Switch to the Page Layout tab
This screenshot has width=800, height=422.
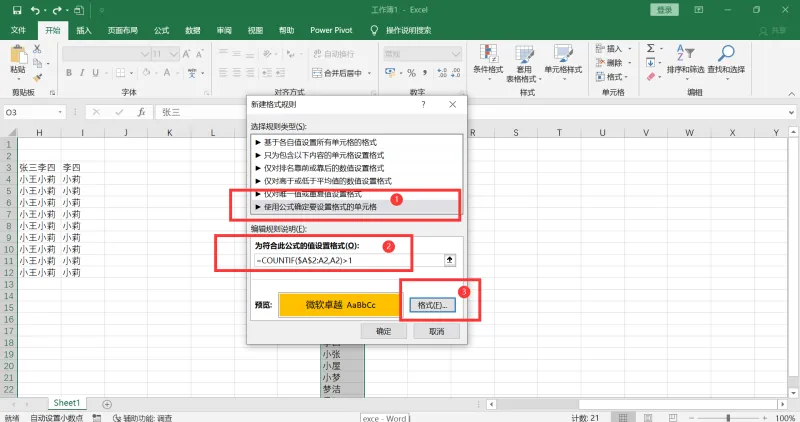[x=122, y=30]
